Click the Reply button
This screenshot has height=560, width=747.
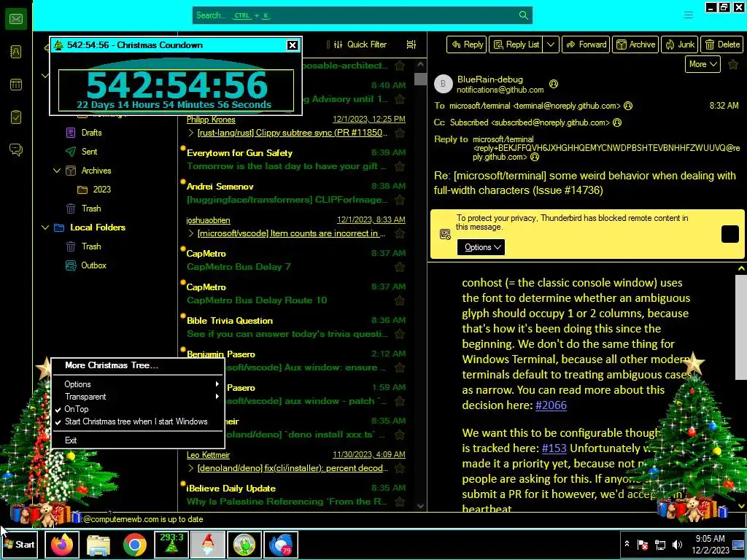pyautogui.click(x=466, y=44)
